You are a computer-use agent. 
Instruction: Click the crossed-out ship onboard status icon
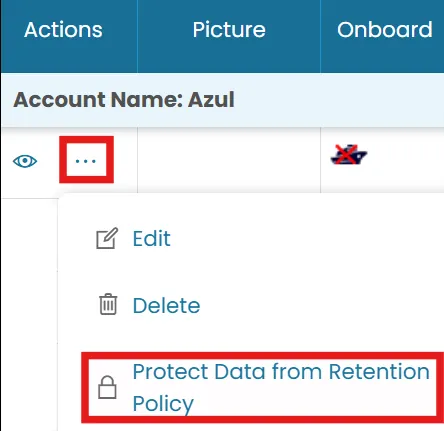(348, 155)
